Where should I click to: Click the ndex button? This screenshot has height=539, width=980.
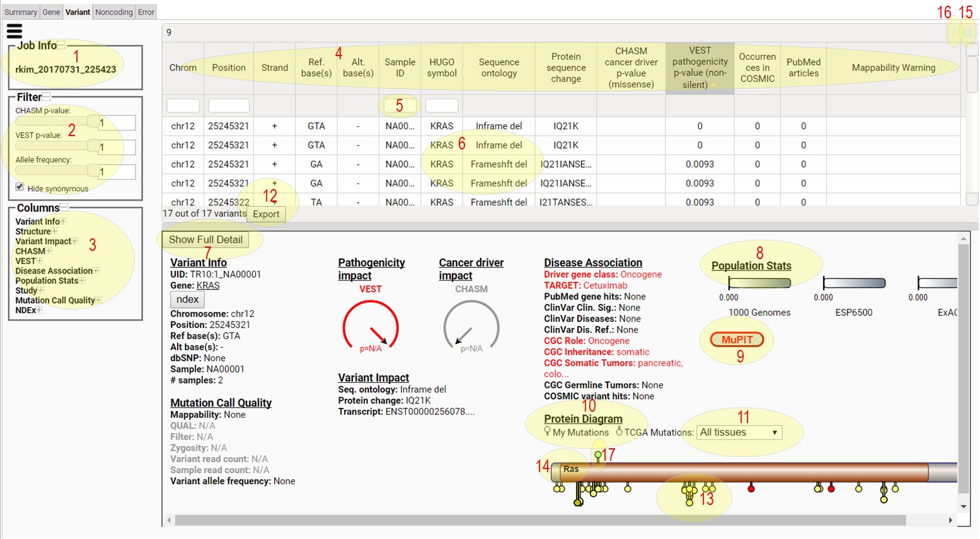[187, 299]
